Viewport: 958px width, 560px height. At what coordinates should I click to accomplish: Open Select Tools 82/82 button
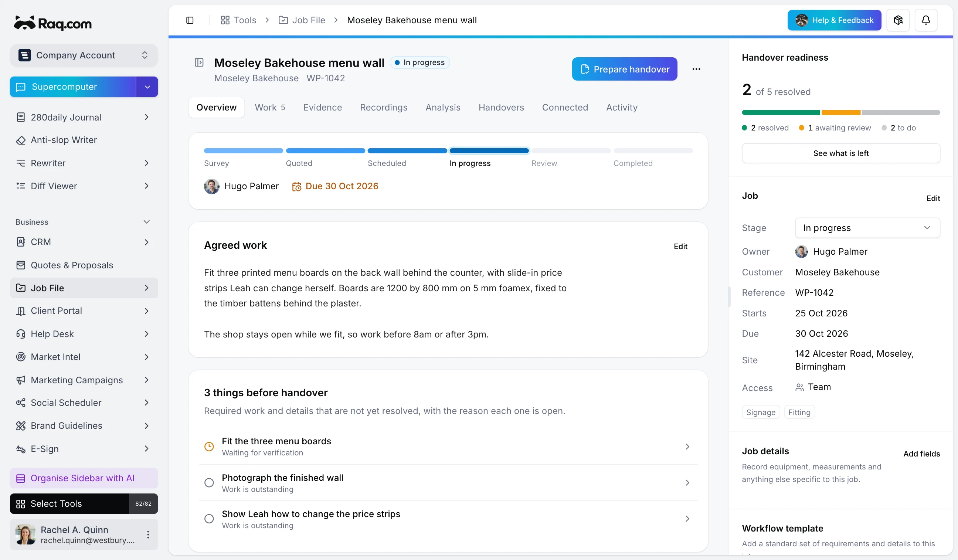click(x=84, y=504)
